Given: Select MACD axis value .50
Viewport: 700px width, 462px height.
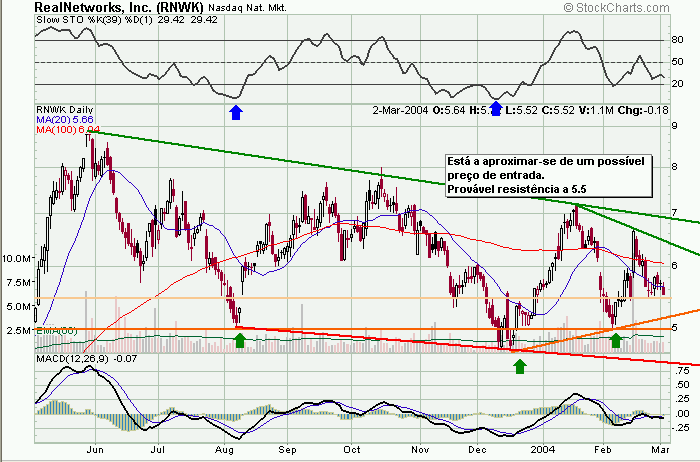Looking at the screenshot, I should [682, 385].
